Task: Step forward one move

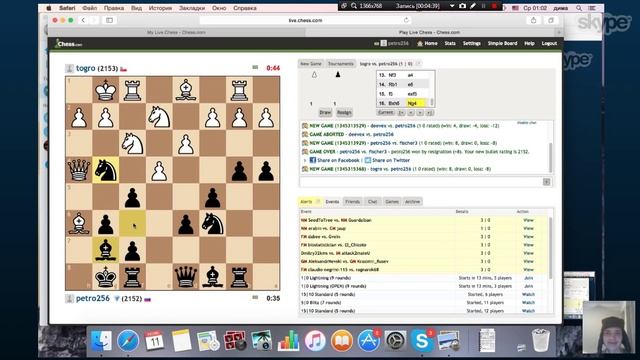Action: coord(420,112)
